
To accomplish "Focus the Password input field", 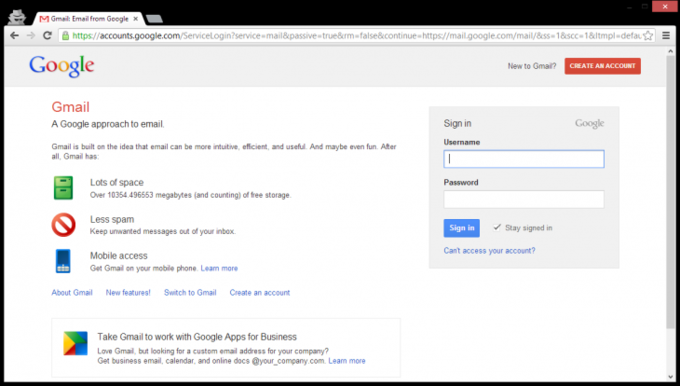I will 523,199.
